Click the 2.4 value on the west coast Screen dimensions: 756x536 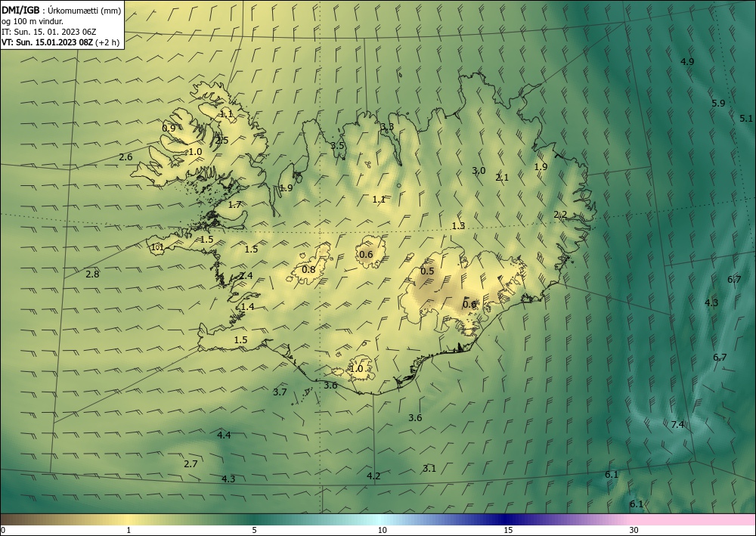pyautogui.click(x=246, y=276)
